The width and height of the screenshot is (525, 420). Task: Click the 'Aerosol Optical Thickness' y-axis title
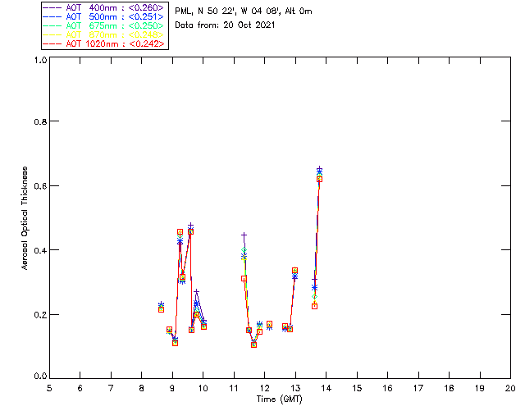(x=25, y=219)
